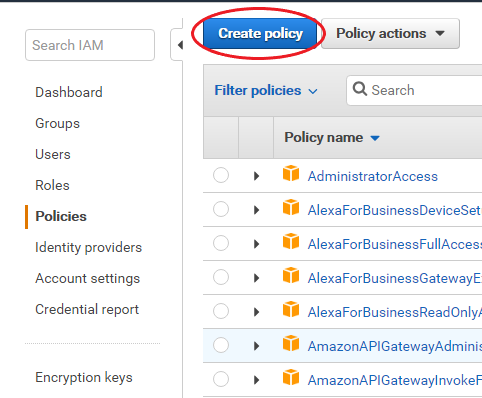This screenshot has height=398, width=482.
Task: Click the Create policy button
Action: [260, 34]
